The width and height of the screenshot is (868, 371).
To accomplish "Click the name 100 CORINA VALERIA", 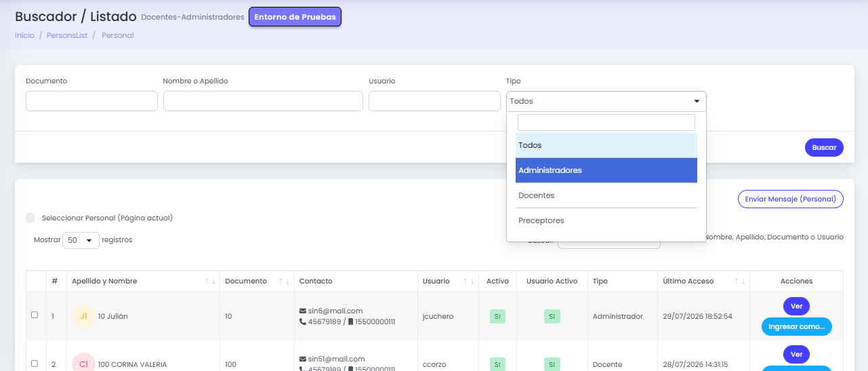I will (x=132, y=364).
